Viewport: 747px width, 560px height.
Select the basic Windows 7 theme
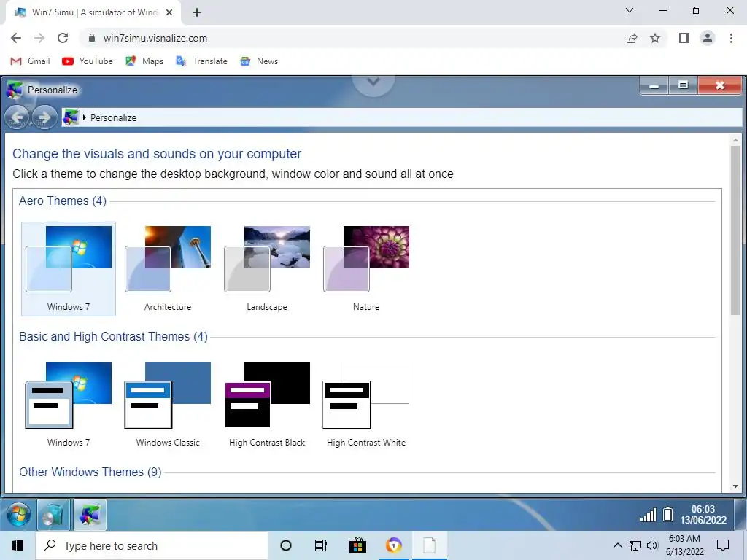(x=69, y=404)
